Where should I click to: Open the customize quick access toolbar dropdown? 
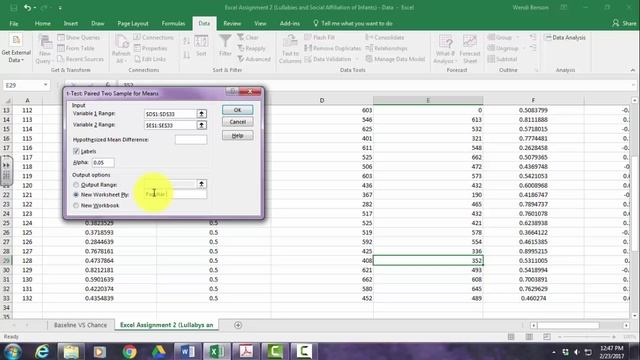(x=60, y=8)
